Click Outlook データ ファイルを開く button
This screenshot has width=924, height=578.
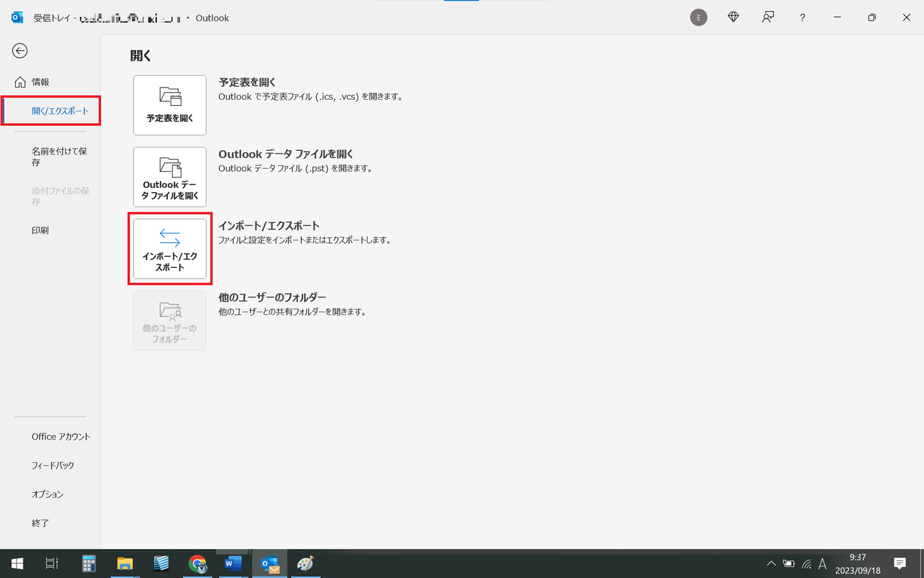click(170, 177)
